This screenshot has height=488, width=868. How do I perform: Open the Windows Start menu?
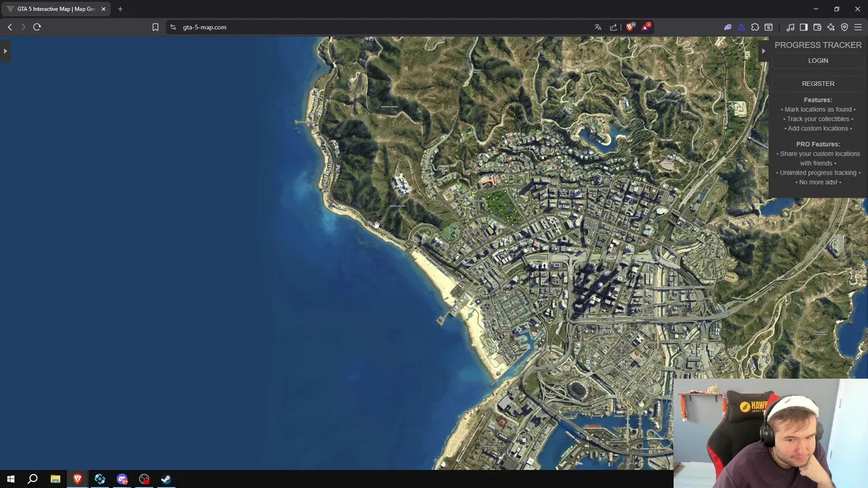pyautogui.click(x=10, y=479)
